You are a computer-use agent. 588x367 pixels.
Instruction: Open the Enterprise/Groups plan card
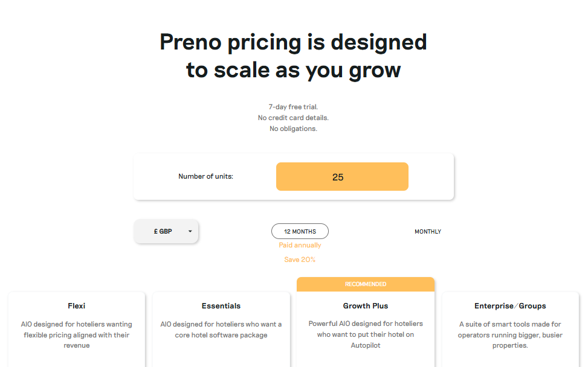[x=510, y=330]
